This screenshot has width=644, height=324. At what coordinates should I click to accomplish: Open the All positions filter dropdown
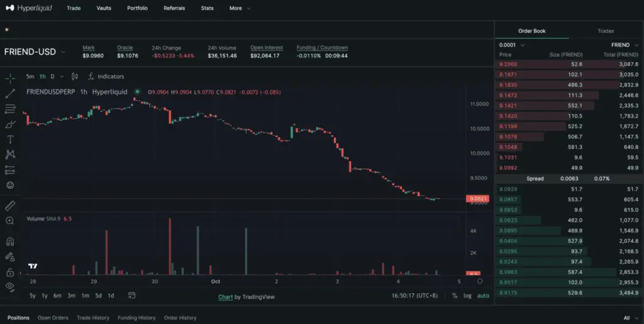click(630, 318)
